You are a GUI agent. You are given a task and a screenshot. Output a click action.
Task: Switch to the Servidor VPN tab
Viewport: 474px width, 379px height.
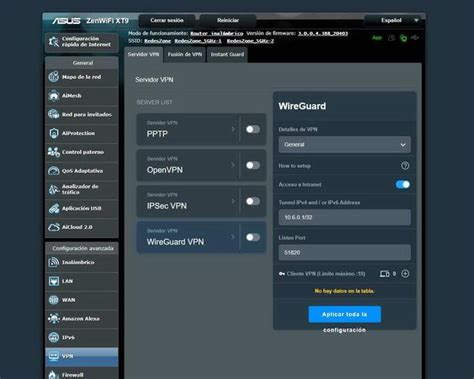click(x=144, y=55)
